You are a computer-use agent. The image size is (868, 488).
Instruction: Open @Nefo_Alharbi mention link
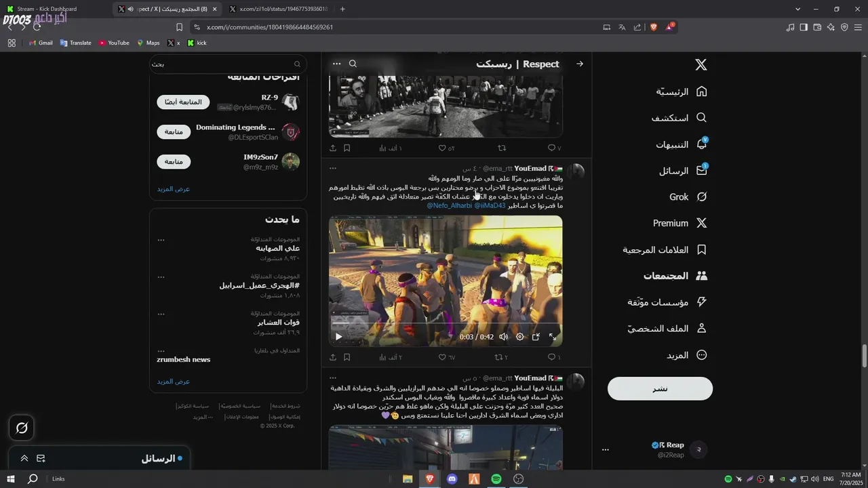(x=449, y=205)
